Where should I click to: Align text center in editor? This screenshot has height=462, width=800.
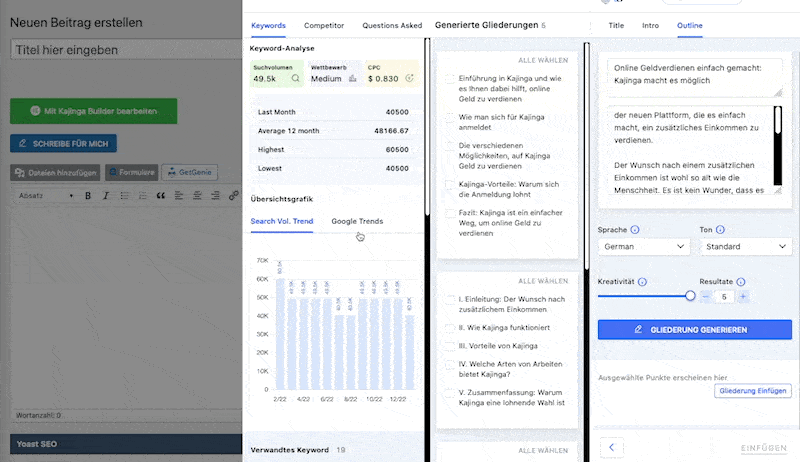pyautogui.click(x=197, y=196)
